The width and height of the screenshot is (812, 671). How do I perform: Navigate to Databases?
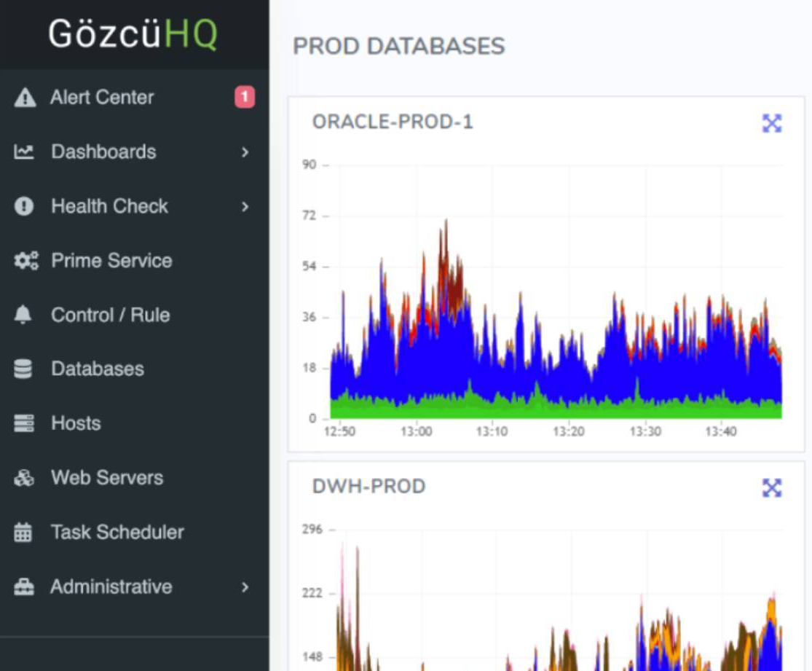98,369
